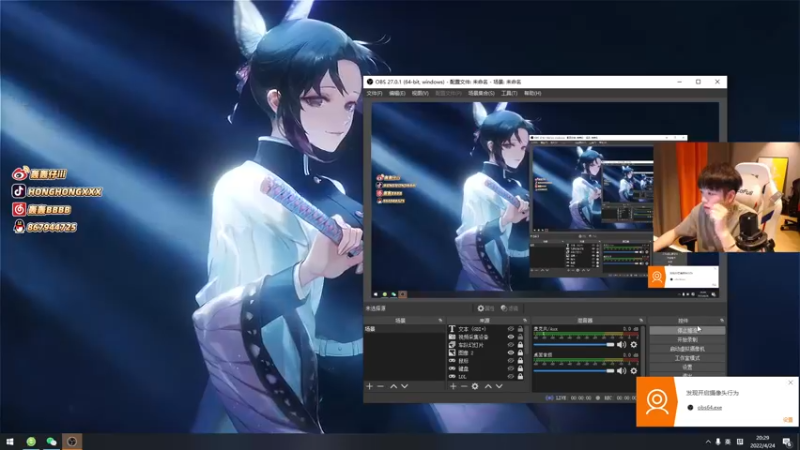Close the camera alert popup
This screenshot has height=450, width=800.
pyautogui.click(x=791, y=382)
